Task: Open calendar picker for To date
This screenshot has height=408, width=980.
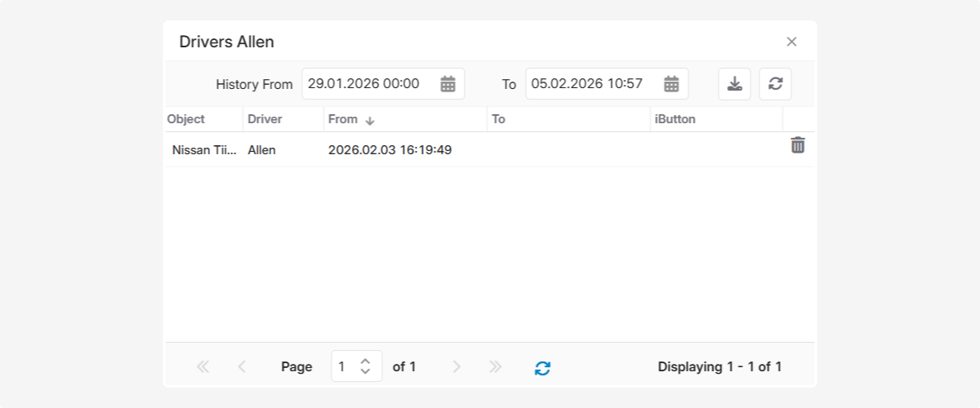Action: pos(671,84)
